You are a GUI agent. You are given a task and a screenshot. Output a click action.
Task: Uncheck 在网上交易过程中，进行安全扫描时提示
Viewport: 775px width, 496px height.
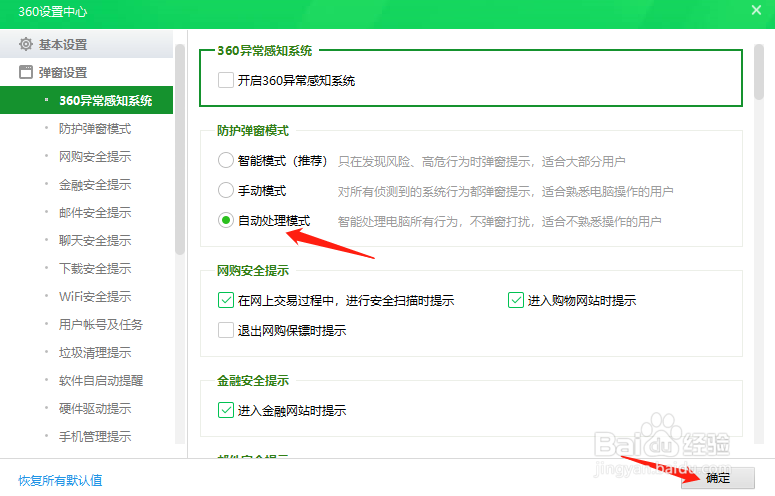226,300
